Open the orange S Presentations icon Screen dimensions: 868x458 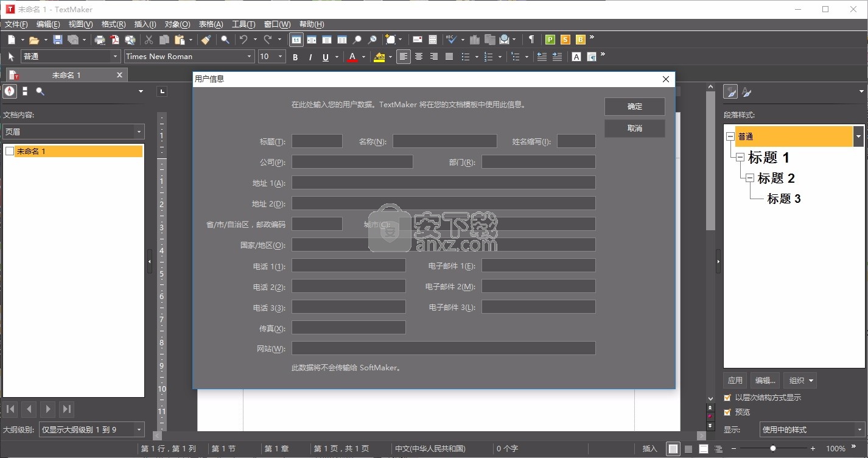pos(565,40)
